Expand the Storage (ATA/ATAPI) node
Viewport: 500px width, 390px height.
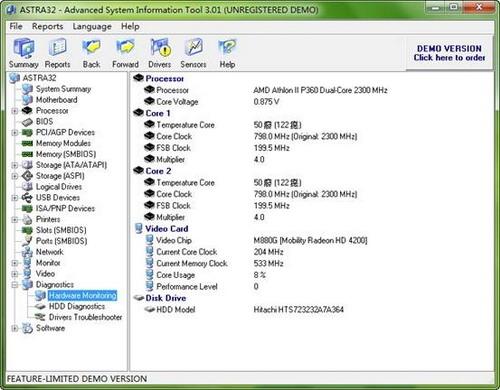point(15,165)
